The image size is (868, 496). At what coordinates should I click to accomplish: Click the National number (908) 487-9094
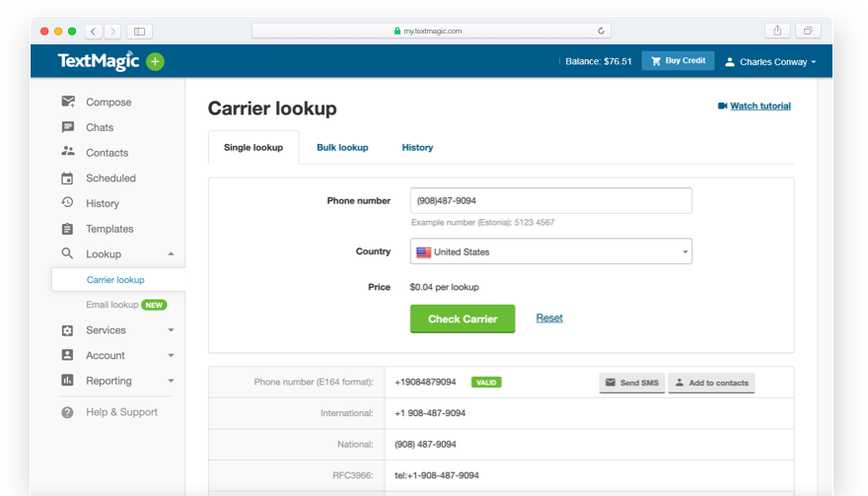(425, 444)
